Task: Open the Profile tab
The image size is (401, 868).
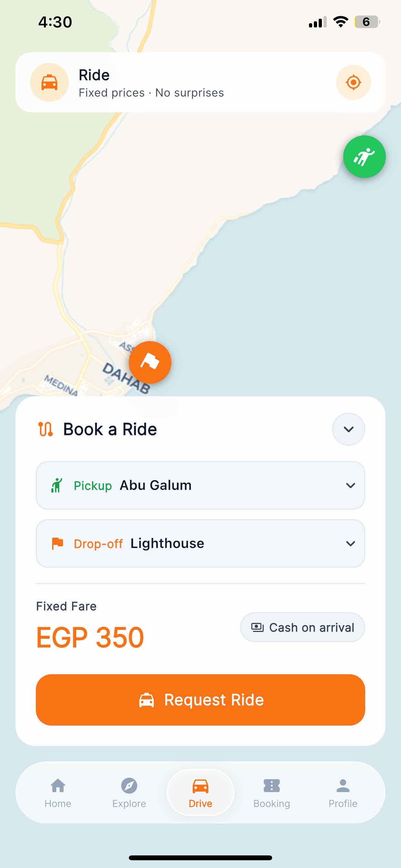Action: (x=343, y=793)
